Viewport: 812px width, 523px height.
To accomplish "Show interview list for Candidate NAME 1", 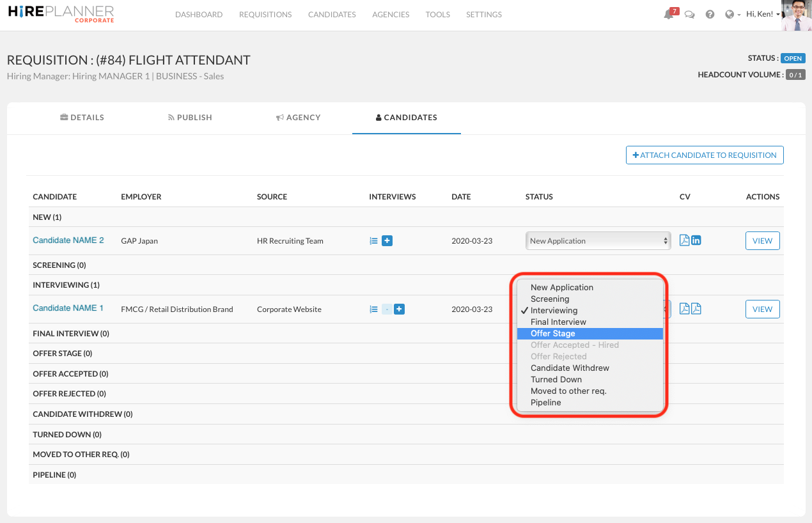I will pos(373,309).
